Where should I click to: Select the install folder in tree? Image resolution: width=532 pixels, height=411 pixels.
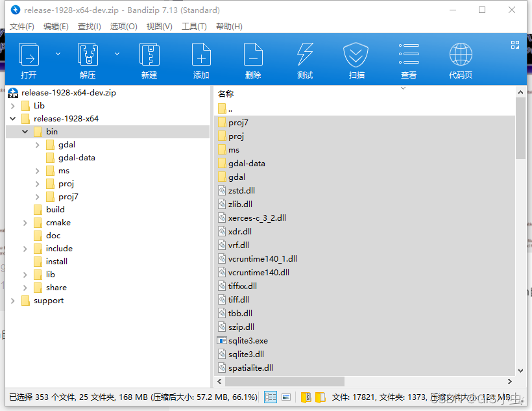[x=56, y=262]
